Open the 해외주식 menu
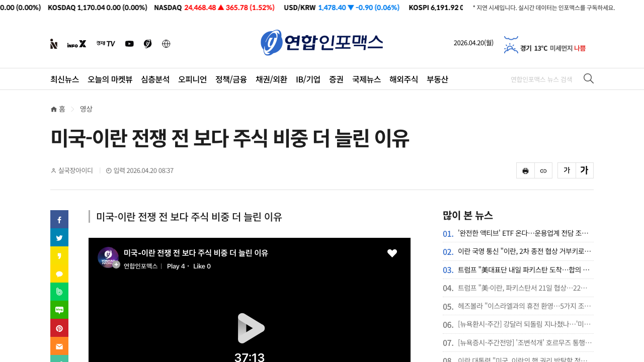The image size is (644, 362). click(404, 79)
